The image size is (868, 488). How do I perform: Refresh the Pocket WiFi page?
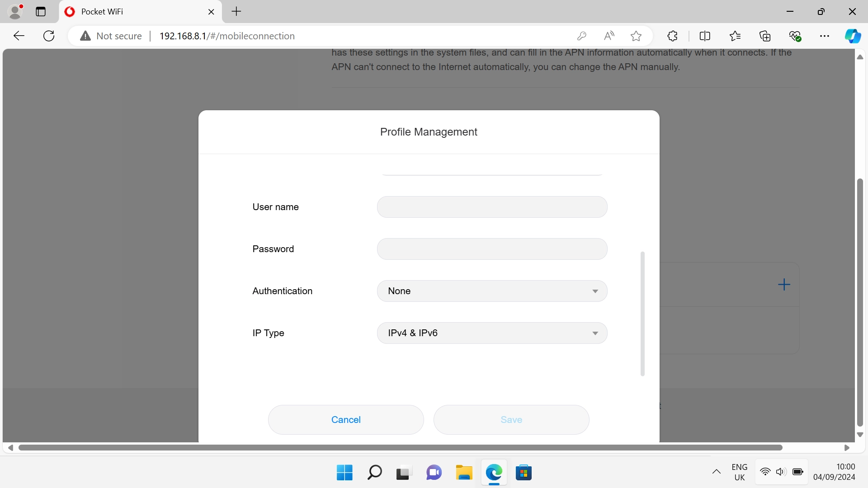point(48,36)
